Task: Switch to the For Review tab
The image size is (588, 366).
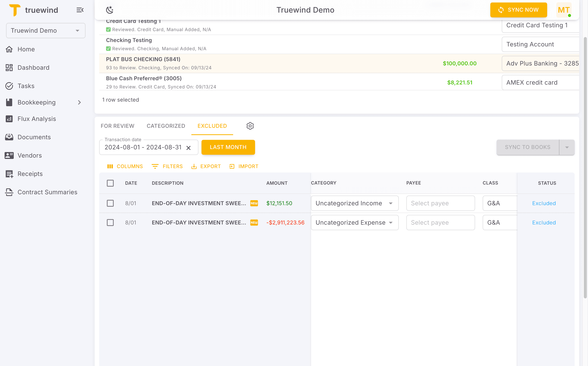Action: (x=118, y=126)
